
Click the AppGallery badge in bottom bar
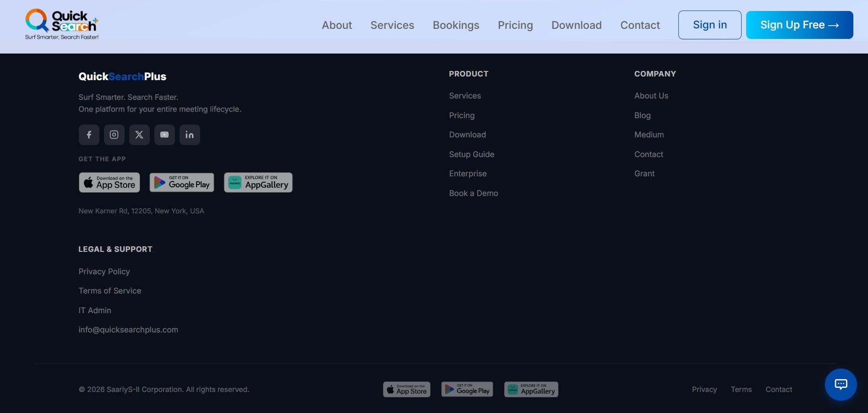pyautogui.click(x=531, y=389)
